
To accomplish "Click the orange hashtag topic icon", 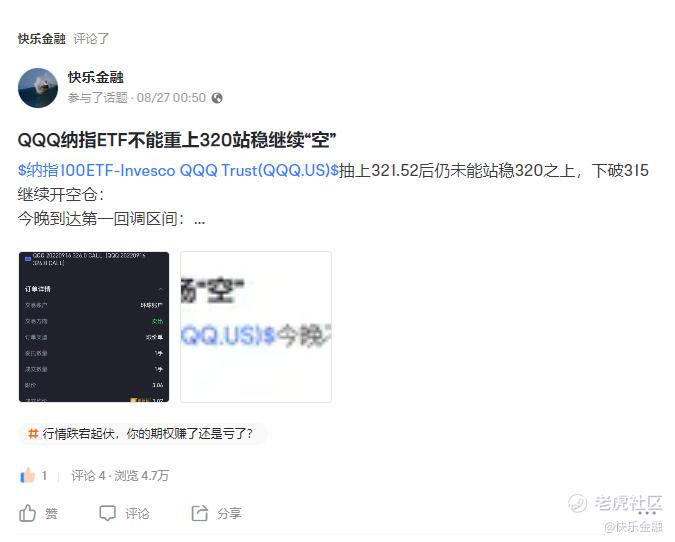I will pos(33,433).
